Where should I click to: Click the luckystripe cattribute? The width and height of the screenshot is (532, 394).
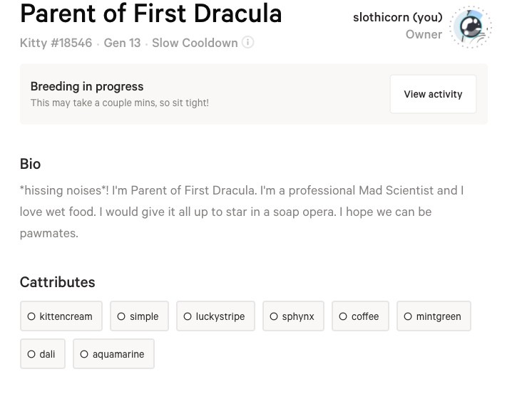coord(215,316)
